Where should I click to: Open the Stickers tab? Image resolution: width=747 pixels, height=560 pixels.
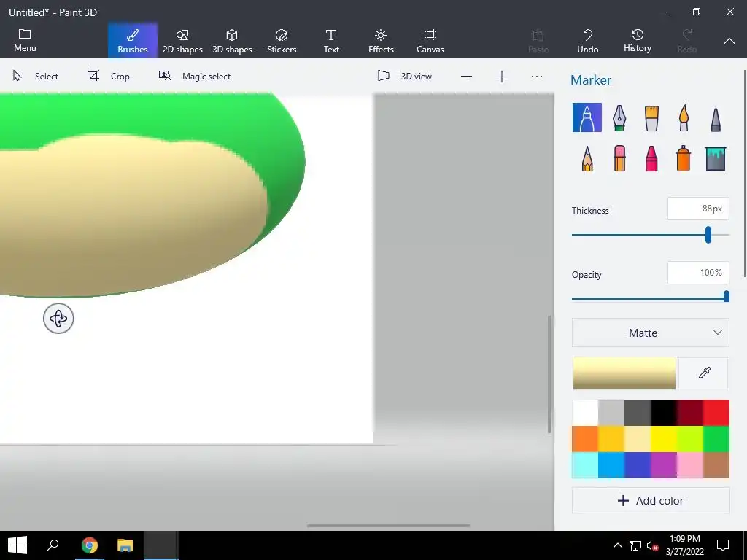point(282,41)
